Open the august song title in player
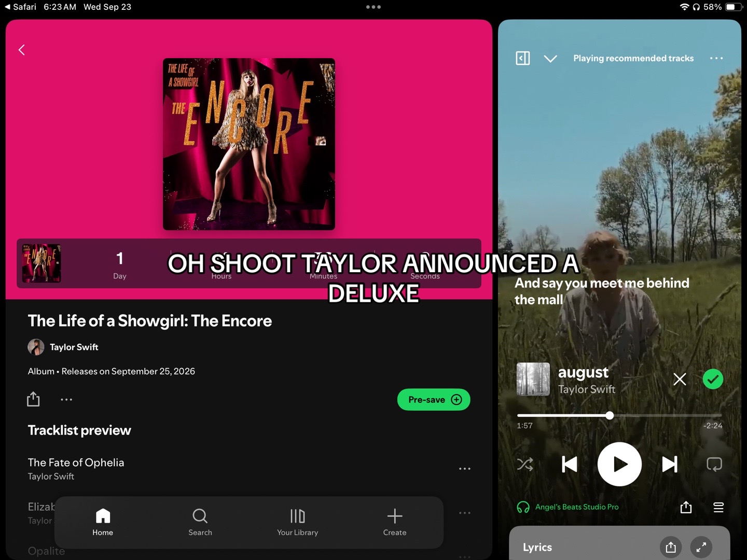Image resolution: width=747 pixels, height=560 pixels. point(583,372)
